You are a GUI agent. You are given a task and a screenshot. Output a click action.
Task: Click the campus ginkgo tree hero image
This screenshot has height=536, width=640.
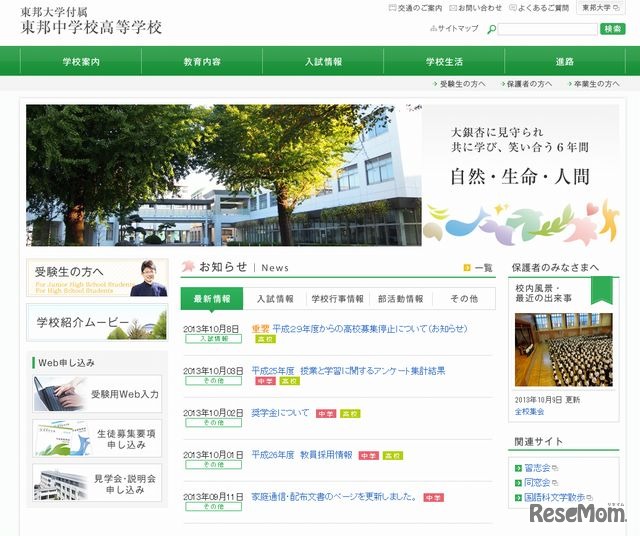pyautogui.click(x=224, y=175)
